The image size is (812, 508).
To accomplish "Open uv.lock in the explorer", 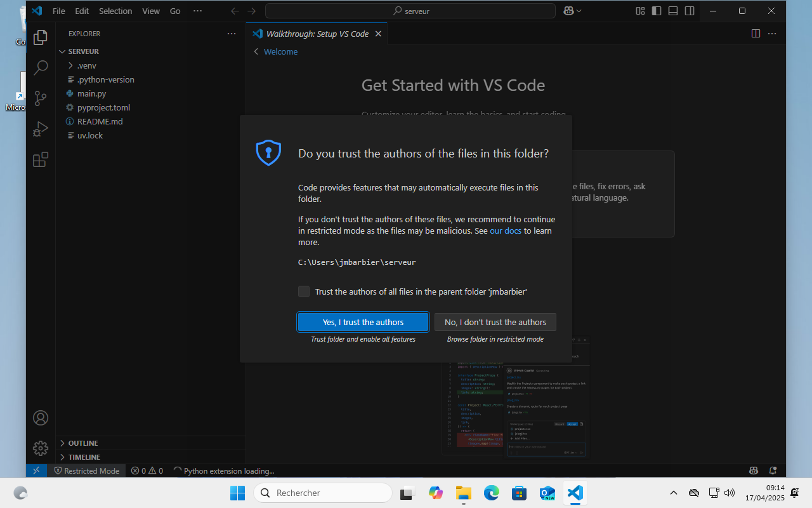I will (x=150, y=135).
